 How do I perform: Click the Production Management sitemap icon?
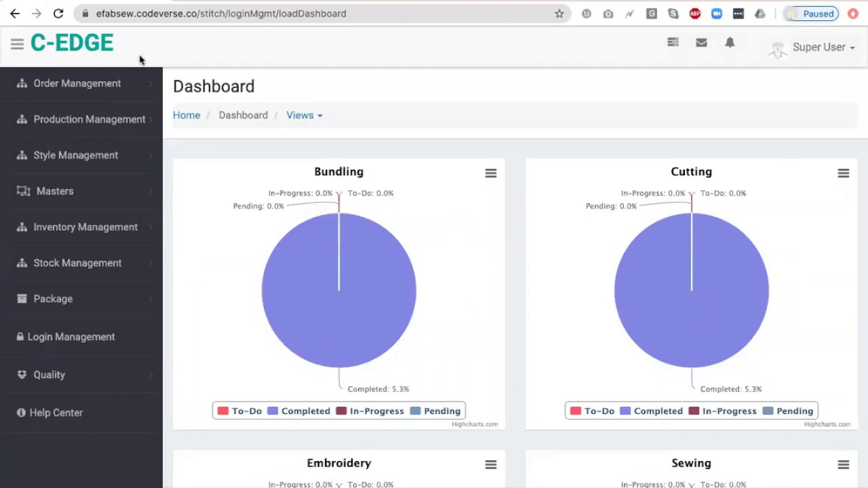[22, 119]
